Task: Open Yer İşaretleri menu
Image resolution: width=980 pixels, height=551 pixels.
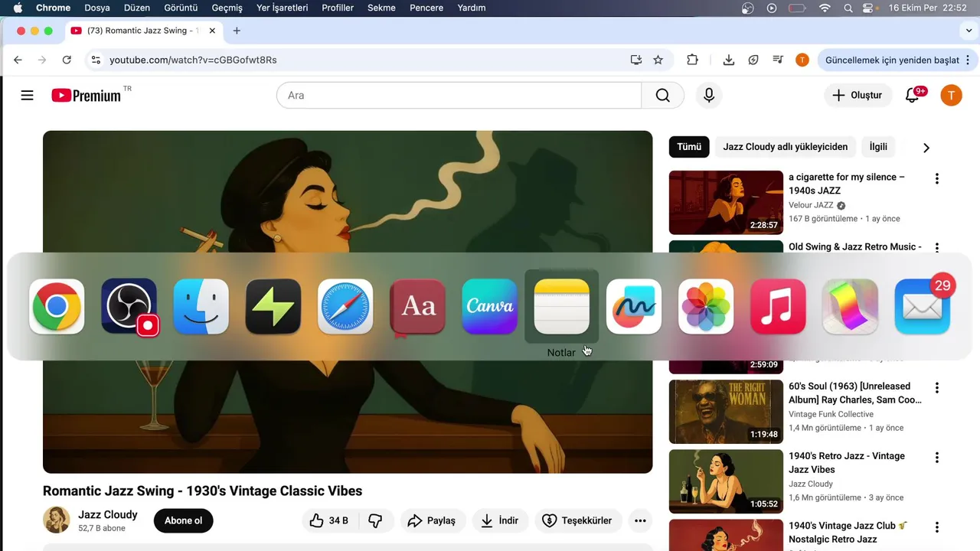Action: coord(283,8)
